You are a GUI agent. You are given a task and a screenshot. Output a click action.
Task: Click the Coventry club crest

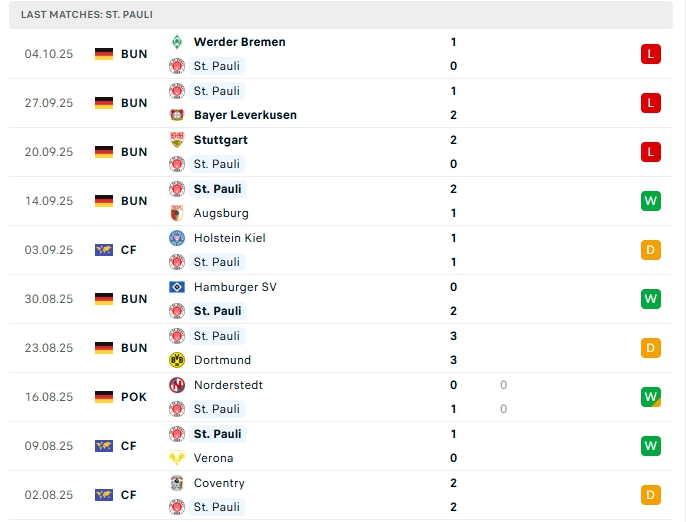(177, 483)
